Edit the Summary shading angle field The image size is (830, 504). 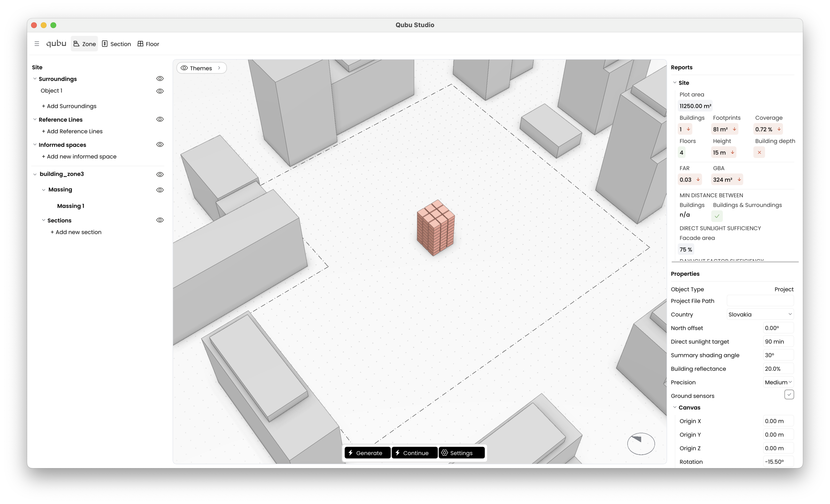tap(778, 355)
